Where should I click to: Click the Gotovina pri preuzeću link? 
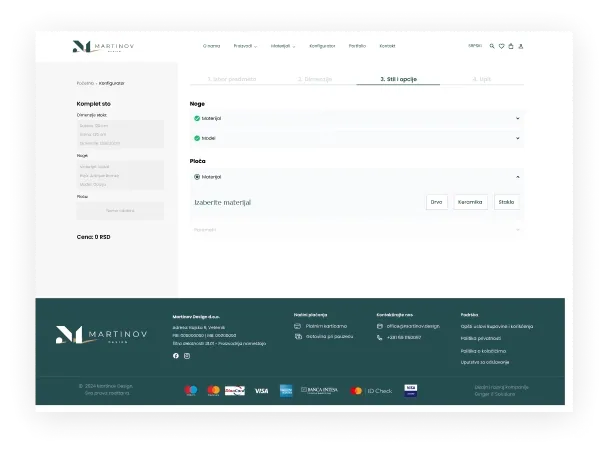point(329,337)
